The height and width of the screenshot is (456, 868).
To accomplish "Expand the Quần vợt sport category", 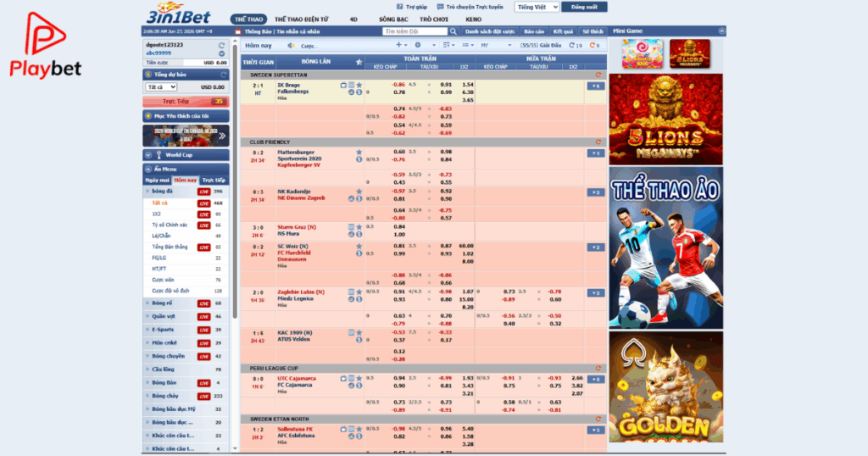I will click(186, 316).
